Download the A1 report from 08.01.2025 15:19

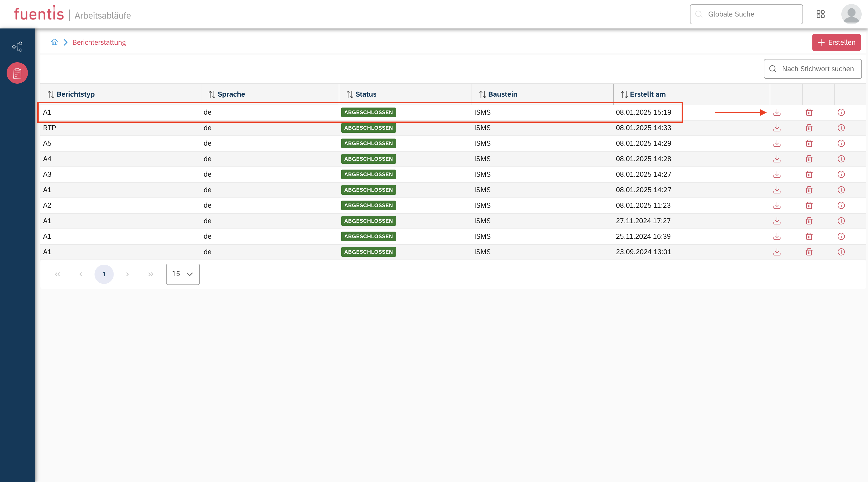point(777,112)
